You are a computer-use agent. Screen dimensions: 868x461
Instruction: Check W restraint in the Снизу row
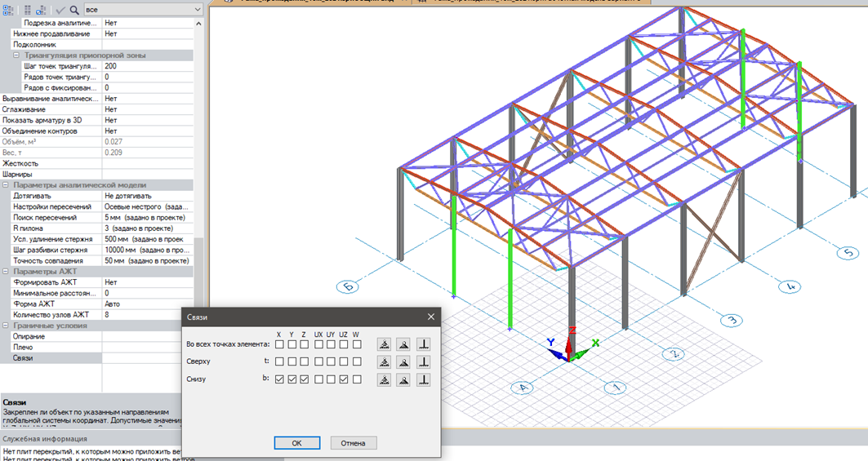click(x=357, y=379)
